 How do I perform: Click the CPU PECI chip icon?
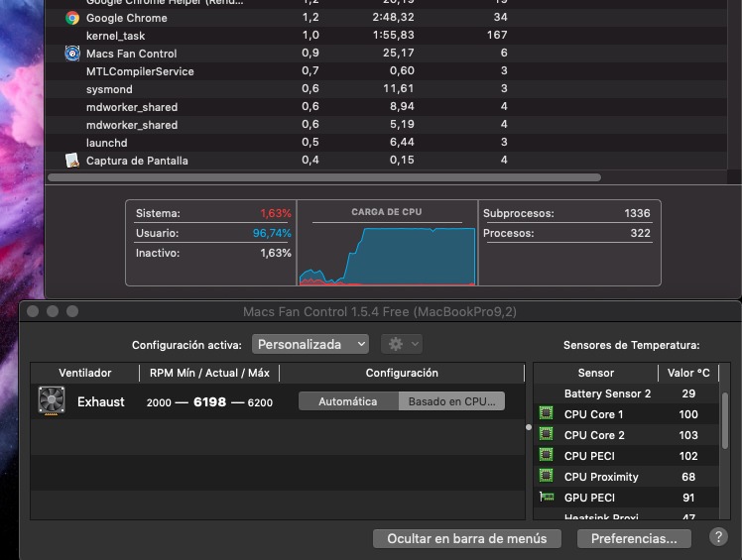[x=546, y=456]
